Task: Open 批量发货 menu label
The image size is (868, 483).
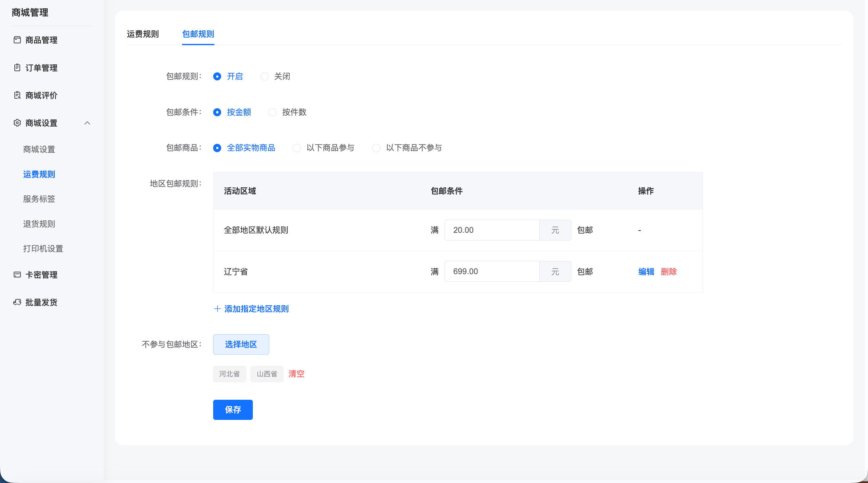Action: pyautogui.click(x=41, y=302)
